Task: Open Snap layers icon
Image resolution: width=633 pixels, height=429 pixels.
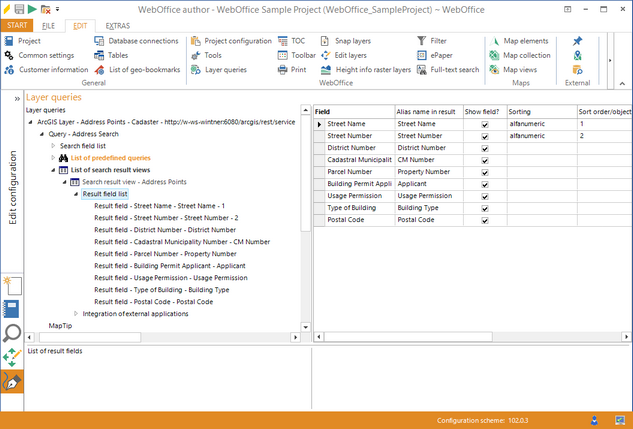Action: coord(325,41)
